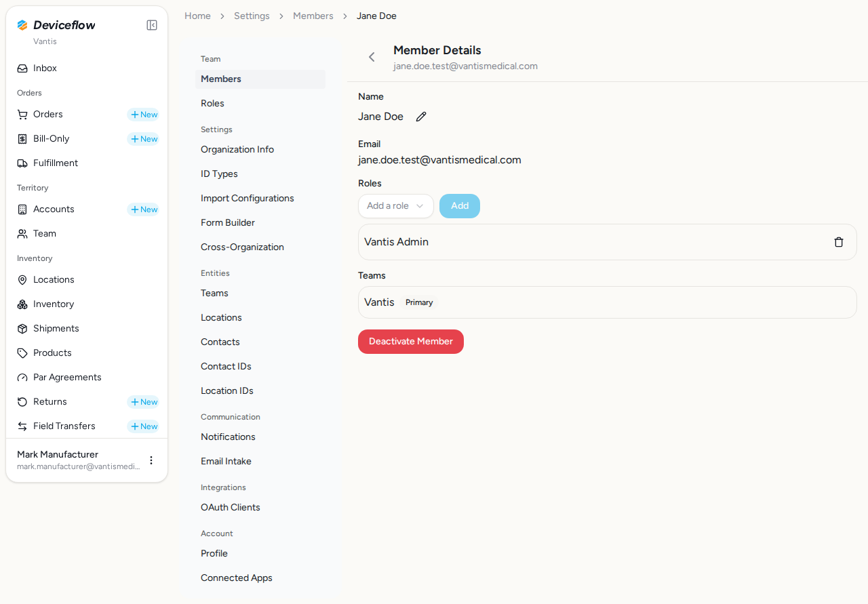Open Profile under Account

(x=260, y=554)
